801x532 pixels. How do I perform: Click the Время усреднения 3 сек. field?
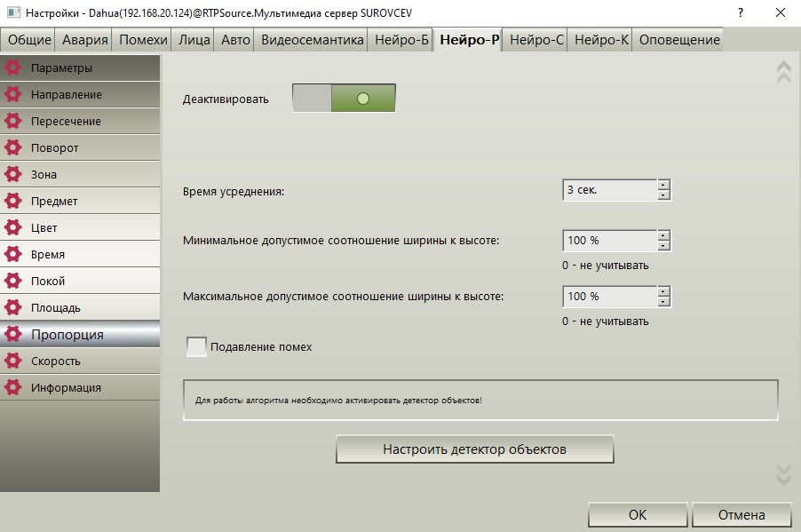[x=609, y=189]
